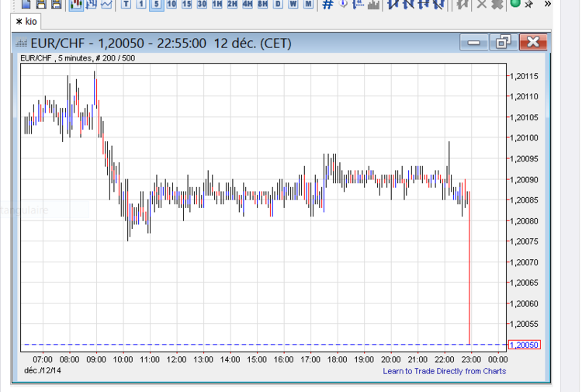
Task: Enable the tick (T) timeframe button
Action: pyautogui.click(x=126, y=5)
